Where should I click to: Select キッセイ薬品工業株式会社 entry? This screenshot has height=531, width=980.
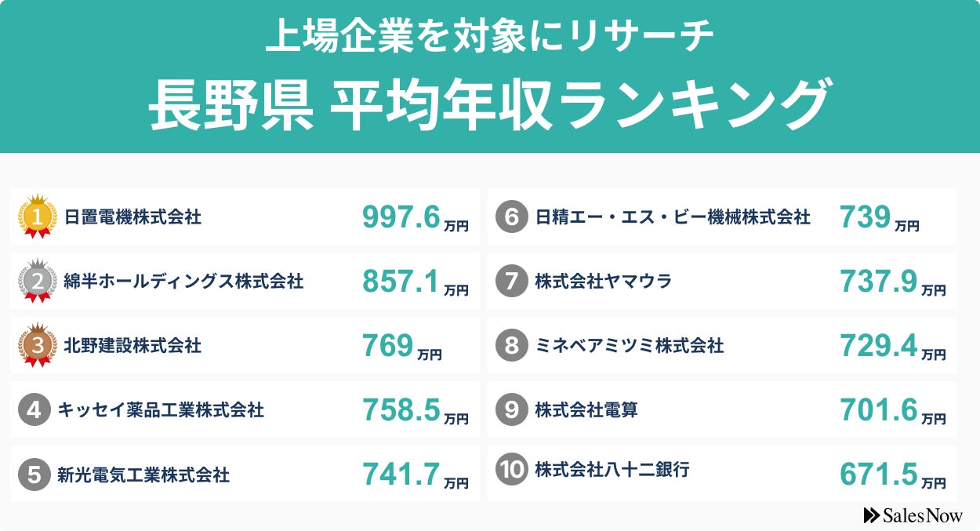161,410
